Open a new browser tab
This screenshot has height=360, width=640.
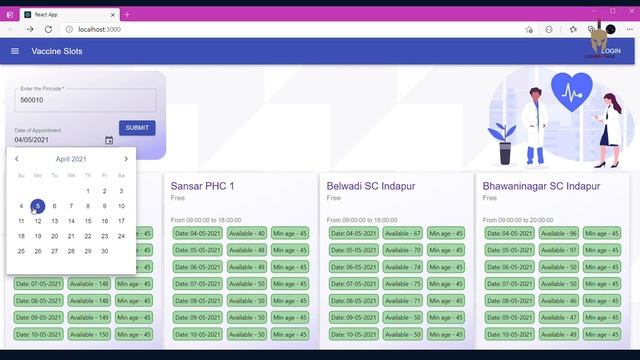point(127,15)
